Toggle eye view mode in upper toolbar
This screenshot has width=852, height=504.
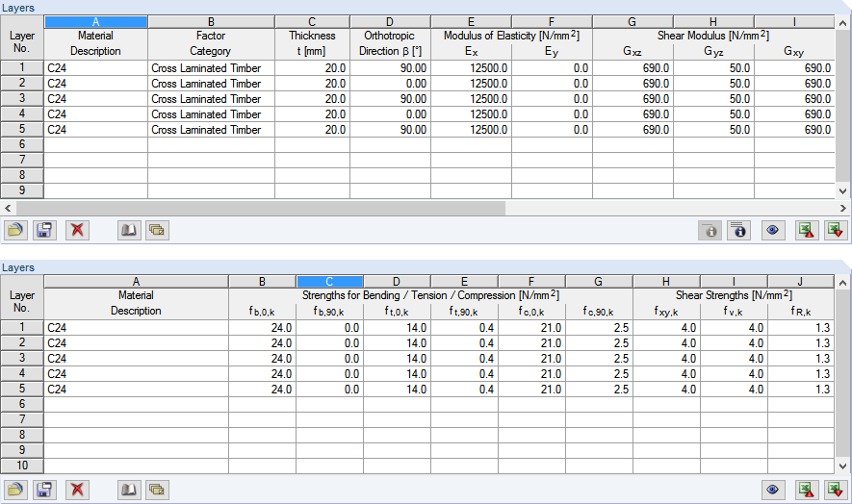click(x=772, y=230)
